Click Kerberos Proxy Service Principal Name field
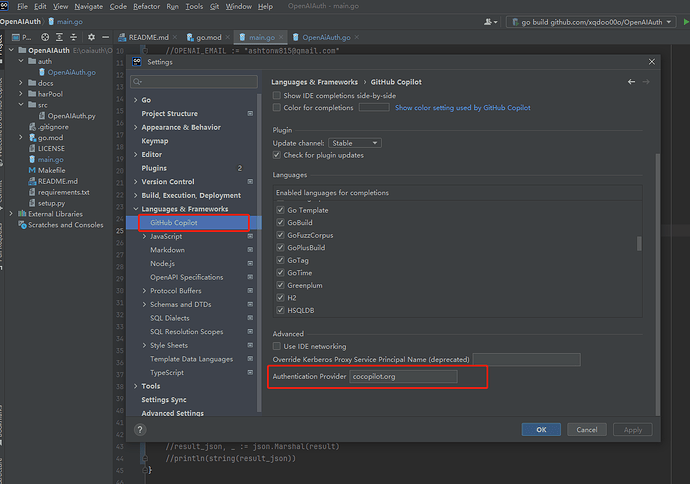 pos(526,360)
